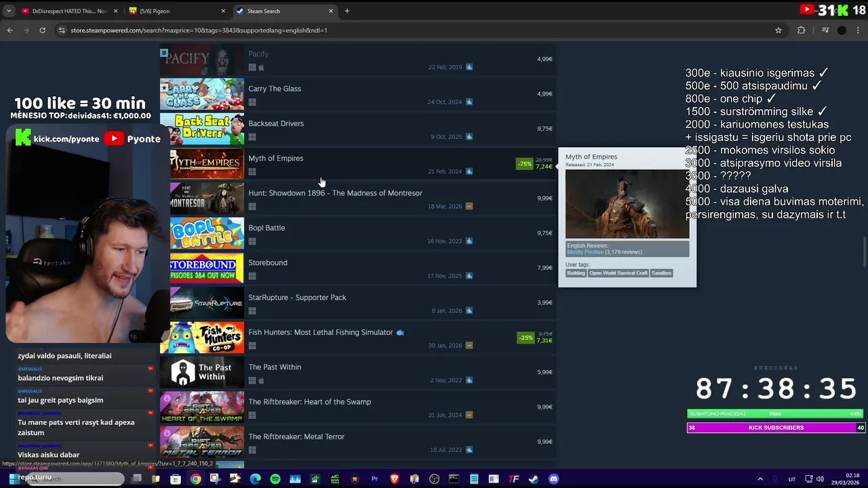The width and height of the screenshot is (868, 488).
Task: Reload the Steam Search page
Action: (x=42, y=30)
